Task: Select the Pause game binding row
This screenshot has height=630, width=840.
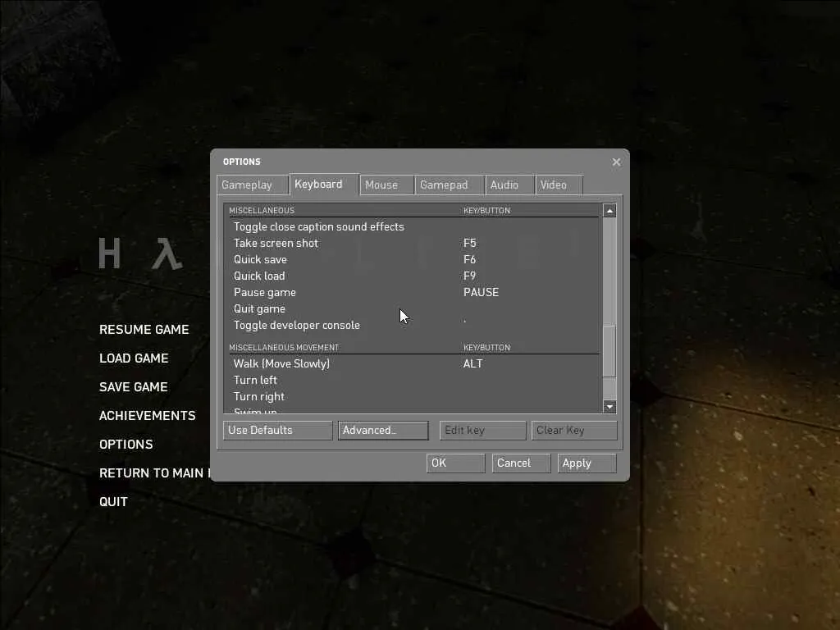Action: tap(413, 293)
